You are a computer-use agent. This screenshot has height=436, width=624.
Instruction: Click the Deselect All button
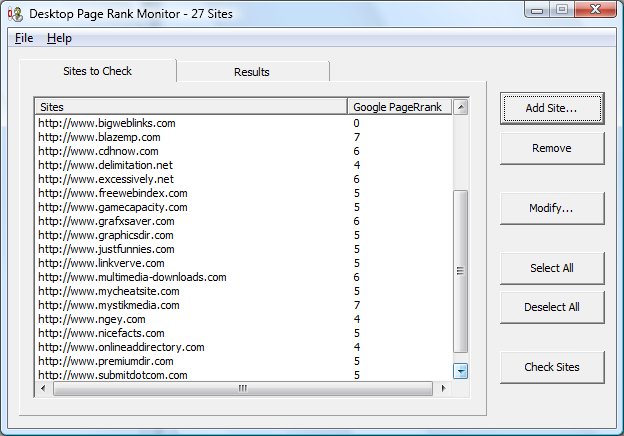tap(552, 307)
